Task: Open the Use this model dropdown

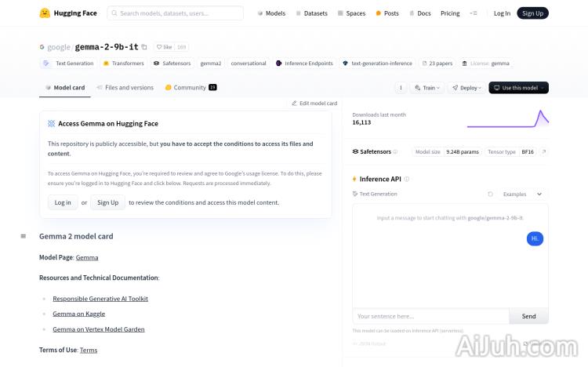Action: [x=518, y=88]
